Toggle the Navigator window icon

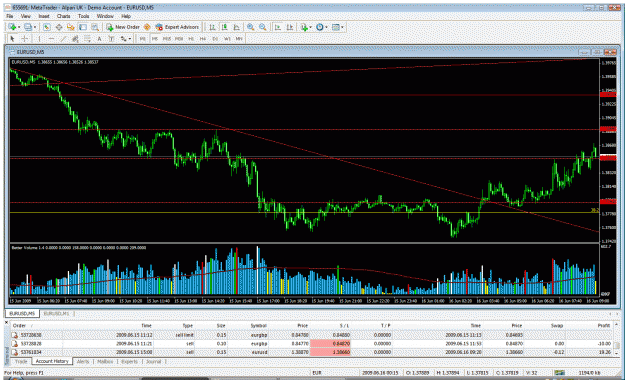[71, 27]
